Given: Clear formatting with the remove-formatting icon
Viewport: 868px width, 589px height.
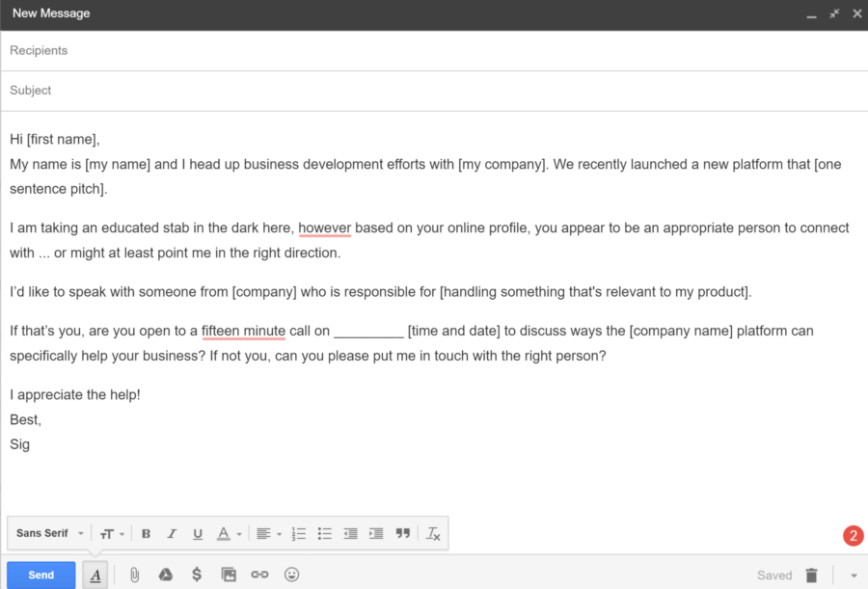Looking at the screenshot, I should 433,533.
